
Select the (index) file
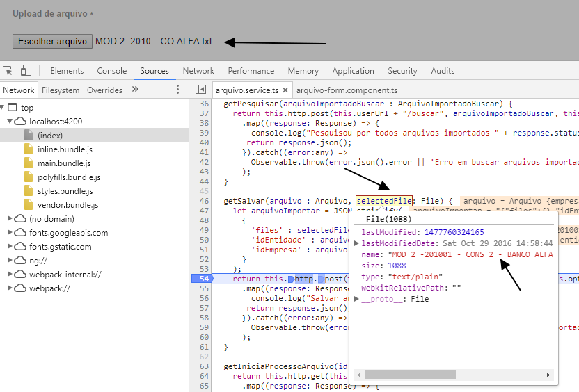click(x=50, y=135)
